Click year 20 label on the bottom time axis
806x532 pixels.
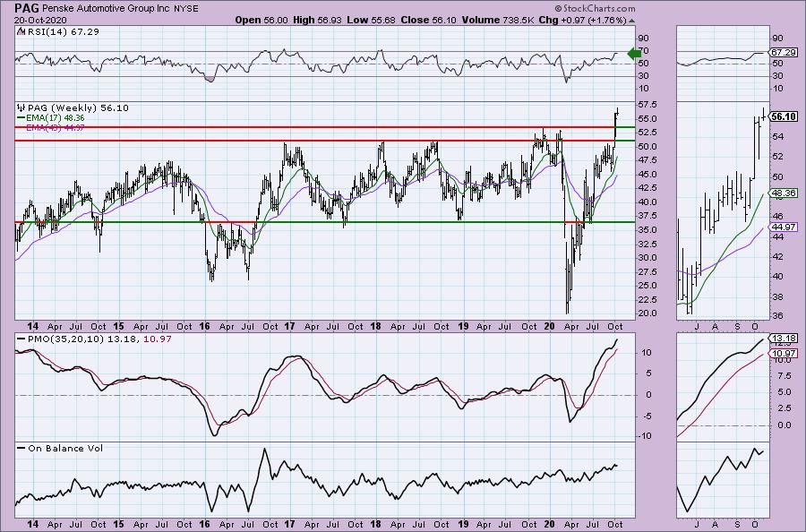tap(550, 525)
